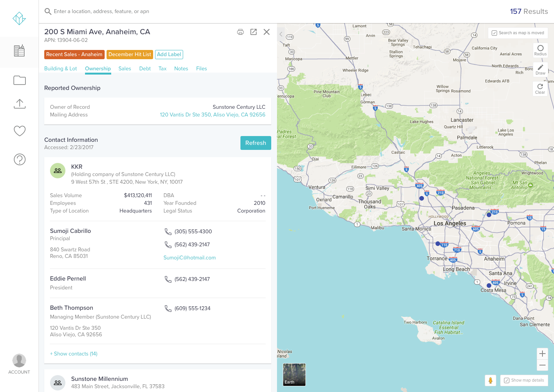Open mailing address 120 Vantis Dr link
Viewport: 554px width, 392px height.
(x=213, y=115)
